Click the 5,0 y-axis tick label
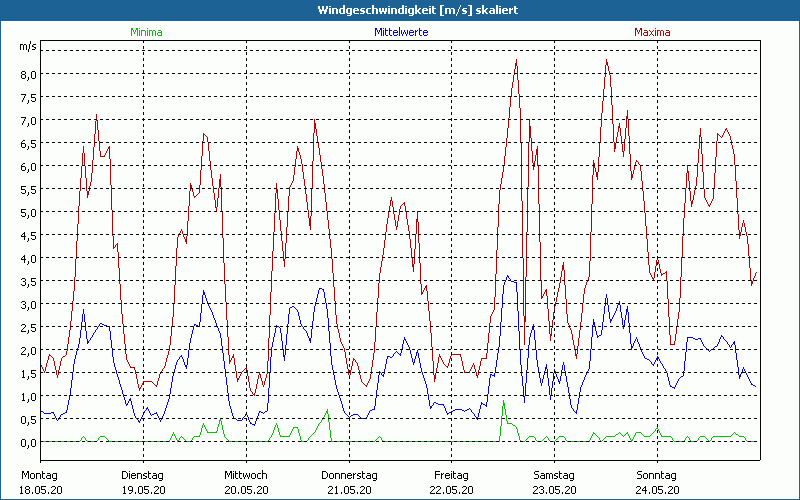Viewport: 800px width, 500px height. [27, 212]
